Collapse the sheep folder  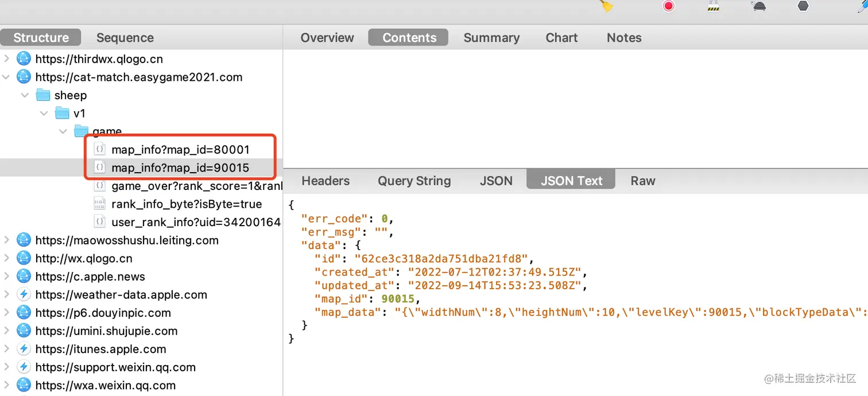pos(25,95)
